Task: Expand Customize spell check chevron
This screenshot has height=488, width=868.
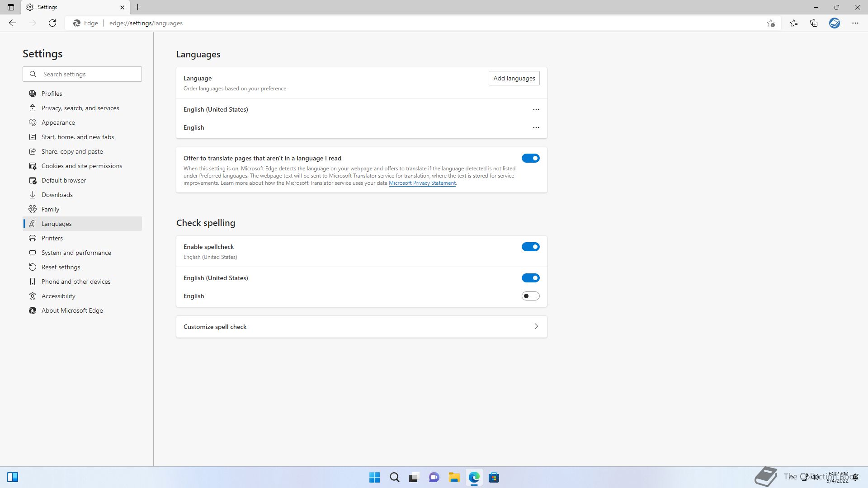Action: point(536,326)
